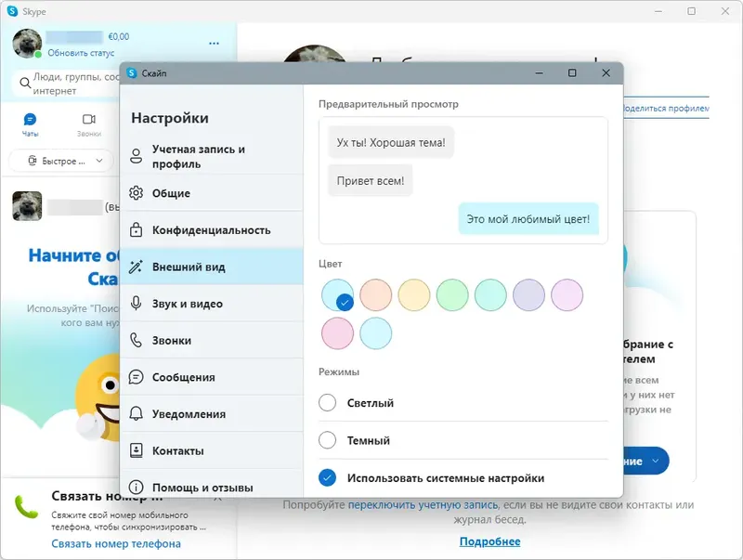Choose the pale cyan swatch in second row

tap(376, 333)
